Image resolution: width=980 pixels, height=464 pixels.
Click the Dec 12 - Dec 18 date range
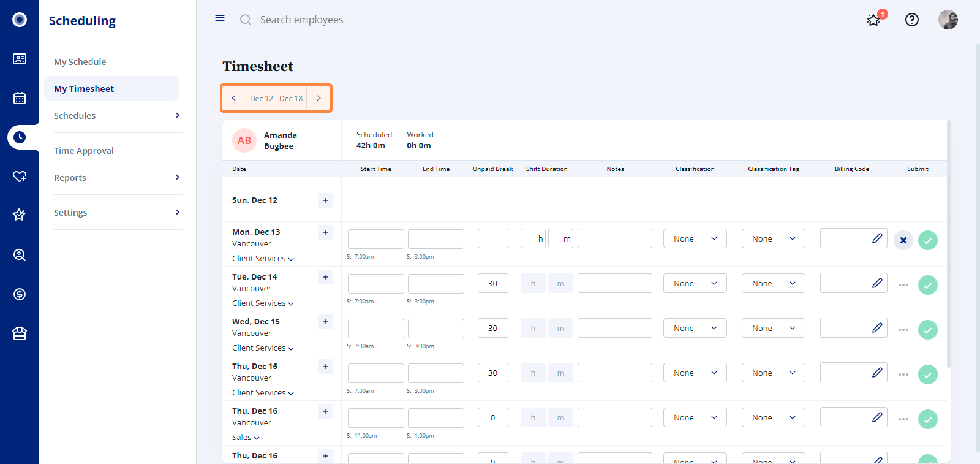pyautogui.click(x=276, y=98)
